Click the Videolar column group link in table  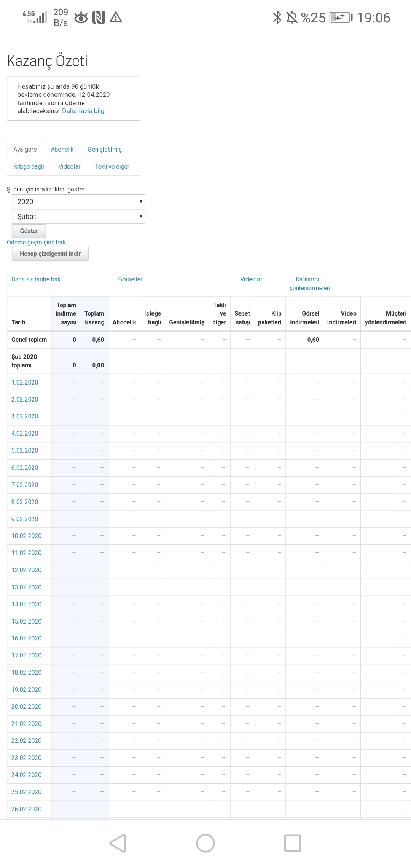click(251, 279)
